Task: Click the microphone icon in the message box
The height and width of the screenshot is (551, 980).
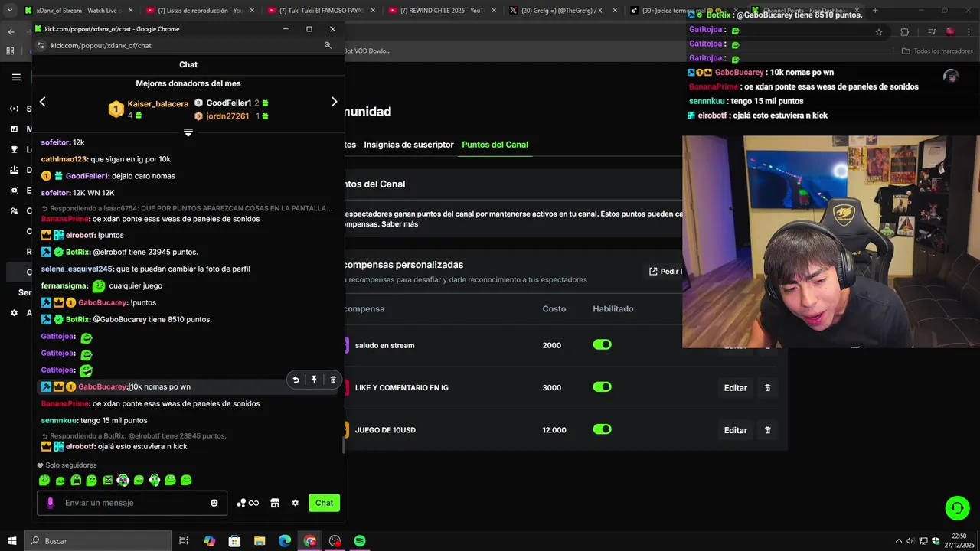Action: click(x=51, y=503)
